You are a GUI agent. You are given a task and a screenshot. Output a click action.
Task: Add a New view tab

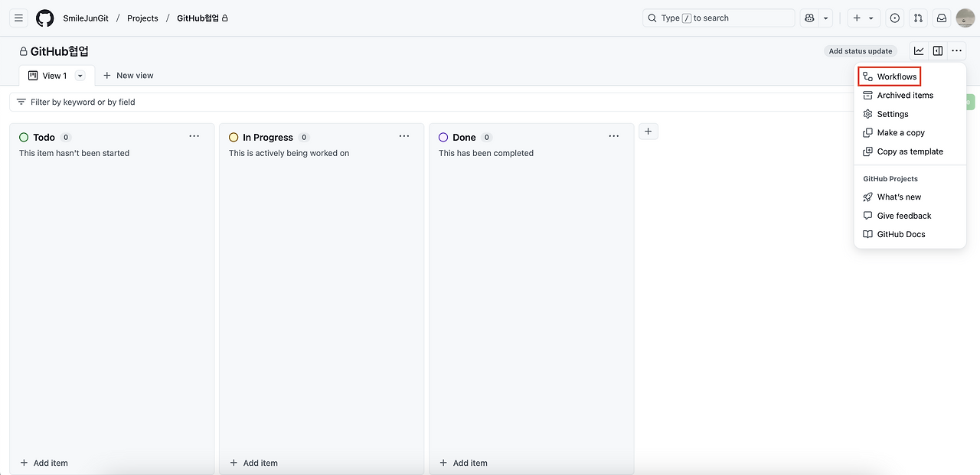coord(129,76)
